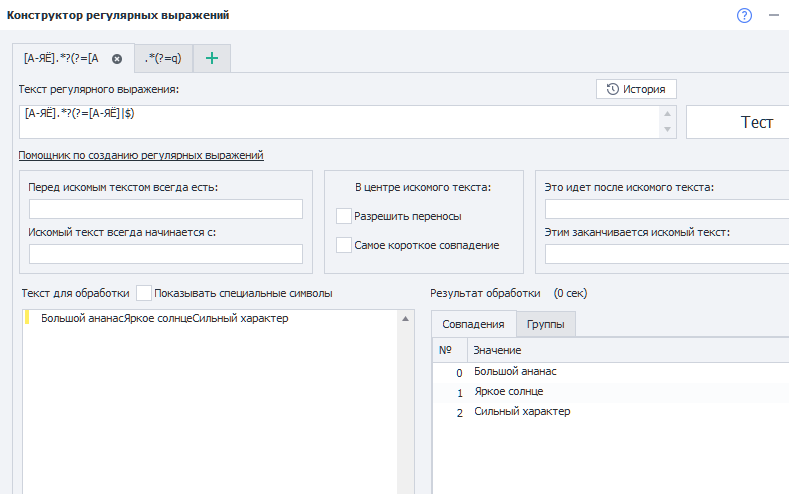Select the Совпадения results tab
Image resolution: width=789 pixels, height=494 pixels.
click(x=473, y=325)
